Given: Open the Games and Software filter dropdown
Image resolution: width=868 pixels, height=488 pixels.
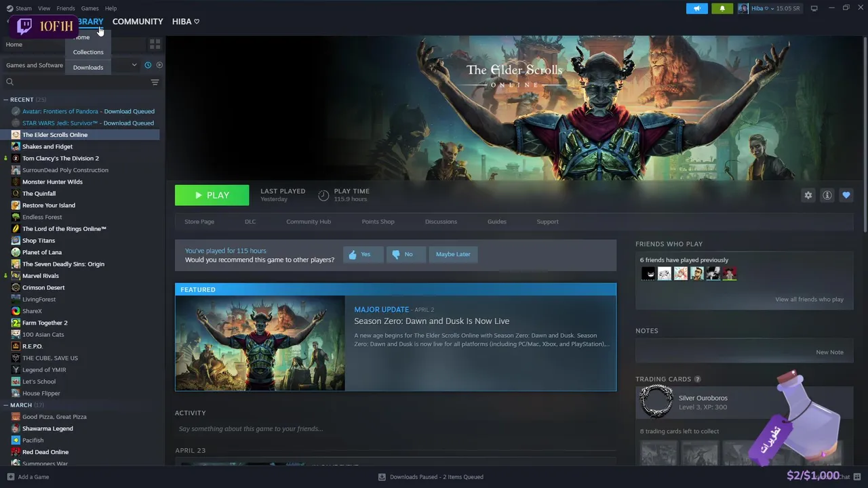Looking at the screenshot, I should [71, 65].
